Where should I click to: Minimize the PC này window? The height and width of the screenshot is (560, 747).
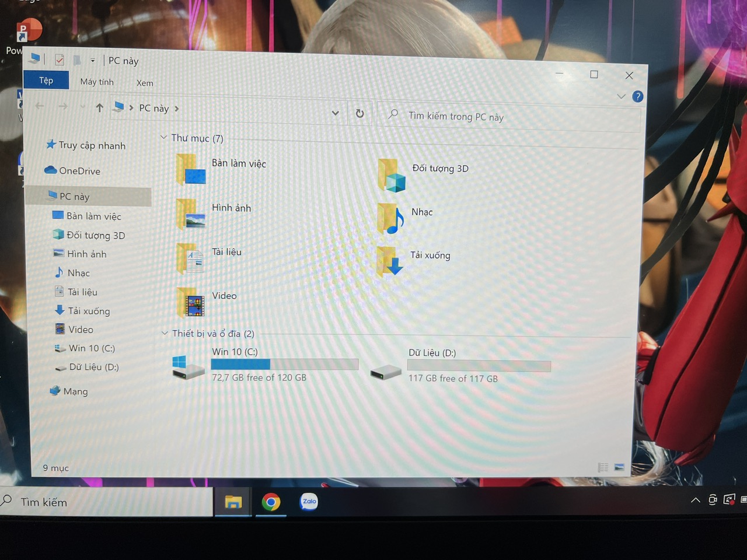point(560,73)
